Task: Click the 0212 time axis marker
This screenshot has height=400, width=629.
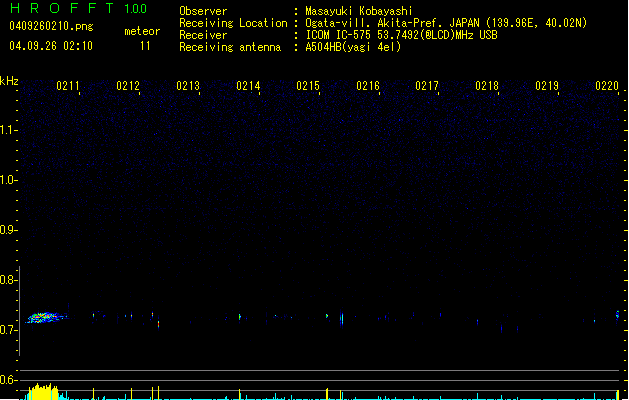Action: coord(128,86)
